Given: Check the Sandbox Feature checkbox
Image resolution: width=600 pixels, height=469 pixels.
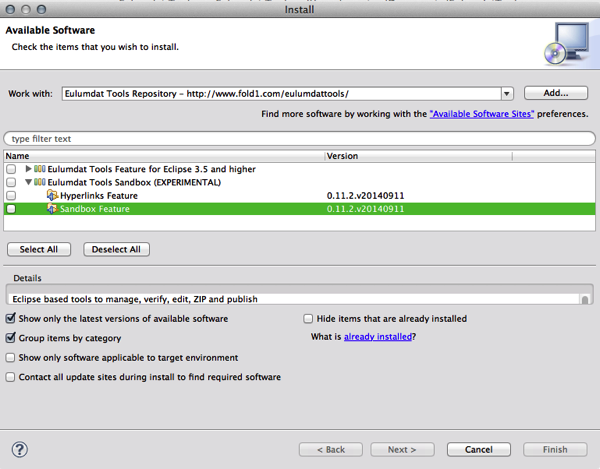Looking at the screenshot, I should pos(11,209).
